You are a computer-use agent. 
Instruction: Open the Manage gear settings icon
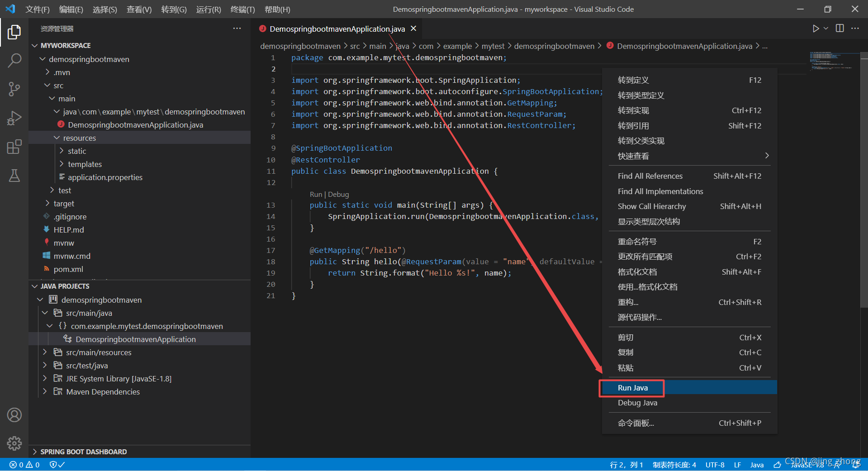(x=14, y=443)
